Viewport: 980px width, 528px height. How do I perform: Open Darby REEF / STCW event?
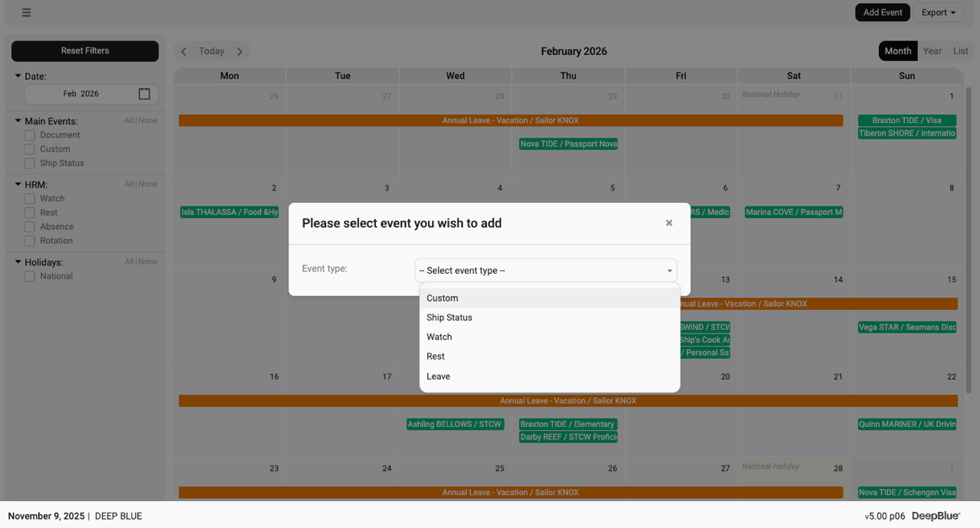568,437
